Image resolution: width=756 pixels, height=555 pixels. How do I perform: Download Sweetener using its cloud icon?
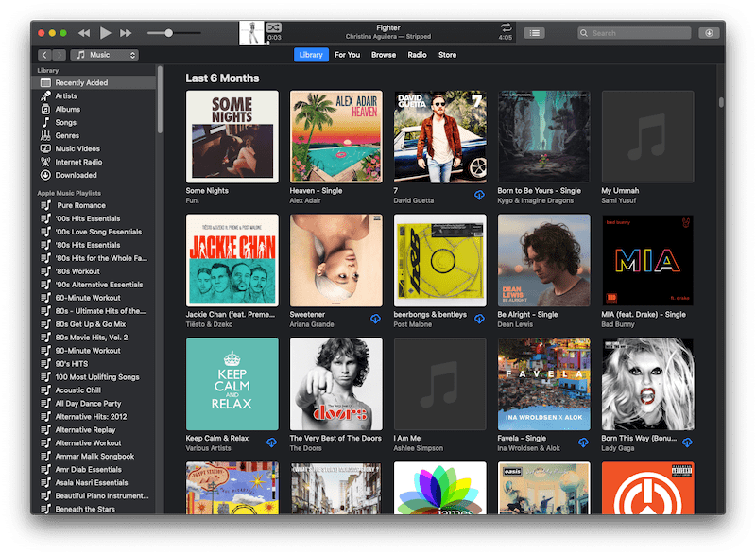point(375,319)
